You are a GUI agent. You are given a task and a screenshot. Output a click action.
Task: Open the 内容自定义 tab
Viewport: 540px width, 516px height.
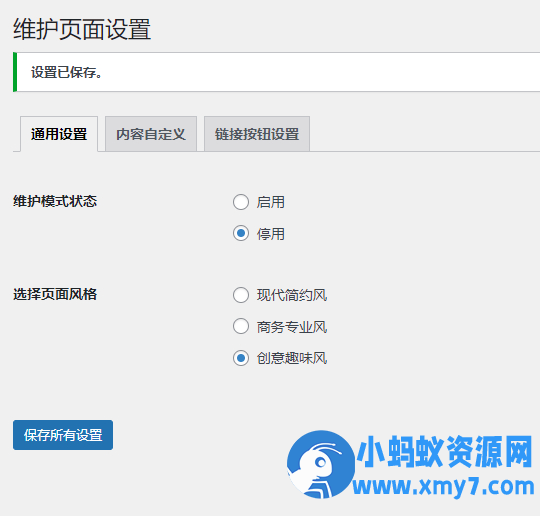(151, 134)
